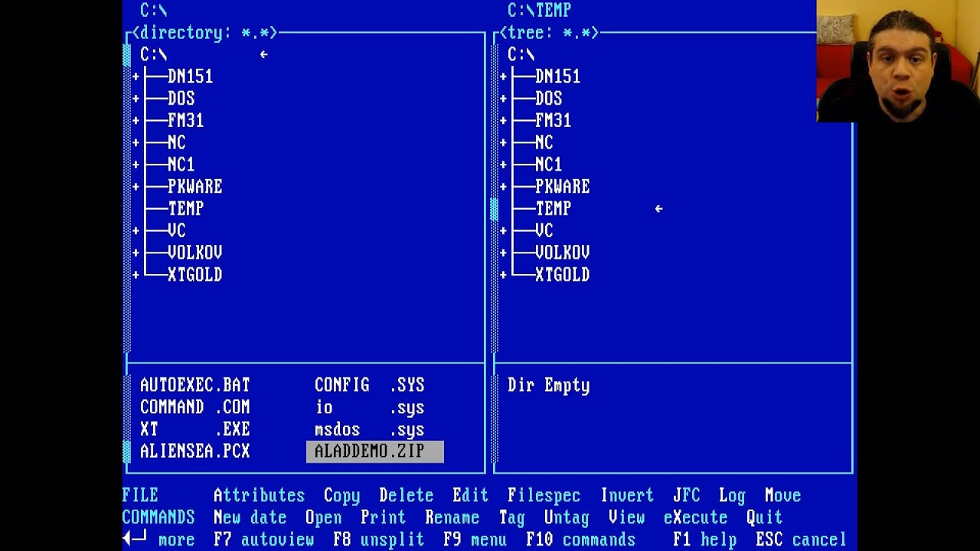Choose eXecute command

click(x=695, y=518)
